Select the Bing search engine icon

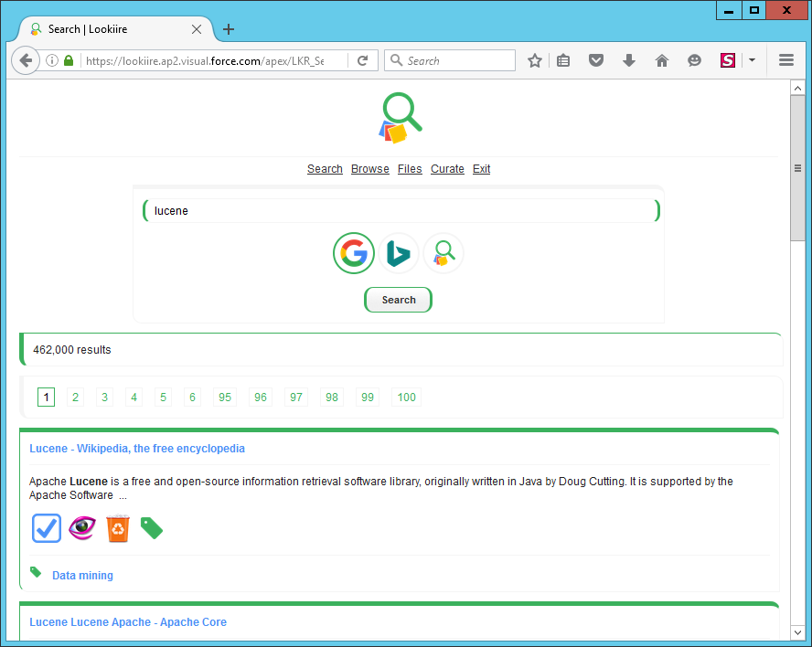pyautogui.click(x=399, y=253)
